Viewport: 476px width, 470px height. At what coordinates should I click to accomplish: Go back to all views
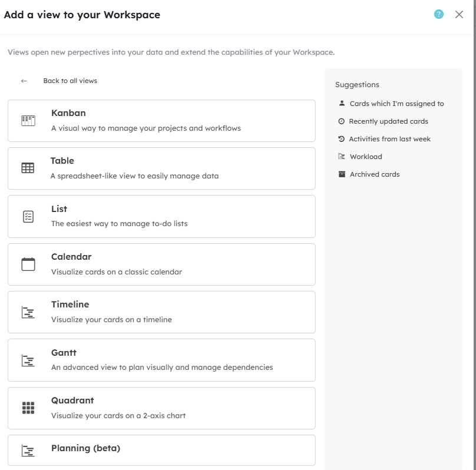pyautogui.click(x=70, y=81)
